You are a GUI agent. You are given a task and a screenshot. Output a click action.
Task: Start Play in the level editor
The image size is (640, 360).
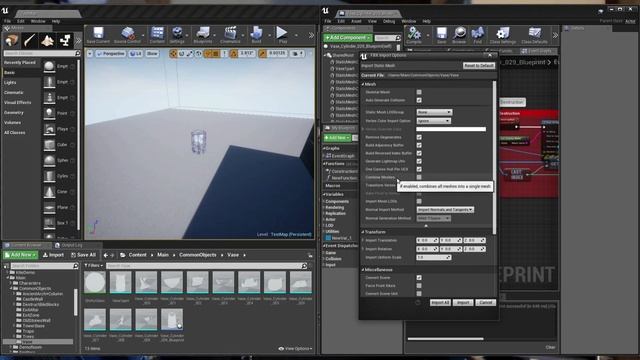coord(282,35)
